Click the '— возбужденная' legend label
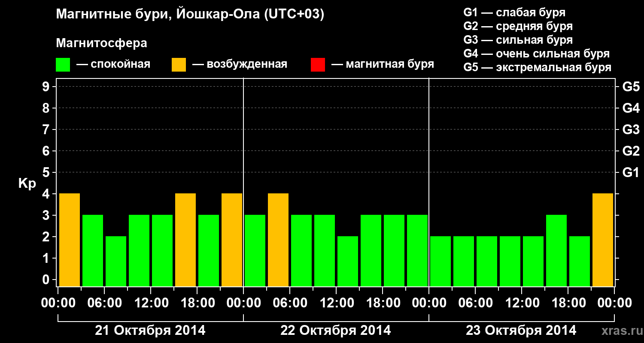 coord(240,64)
